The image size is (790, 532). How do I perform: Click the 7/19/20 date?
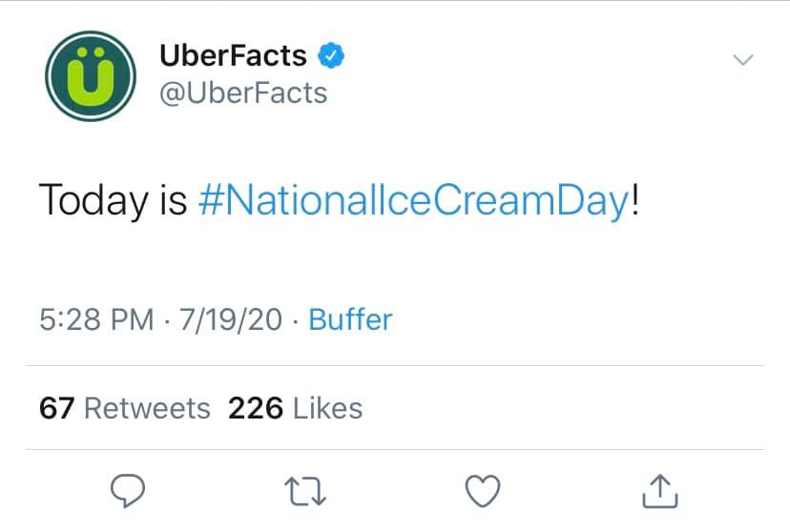[227, 319]
